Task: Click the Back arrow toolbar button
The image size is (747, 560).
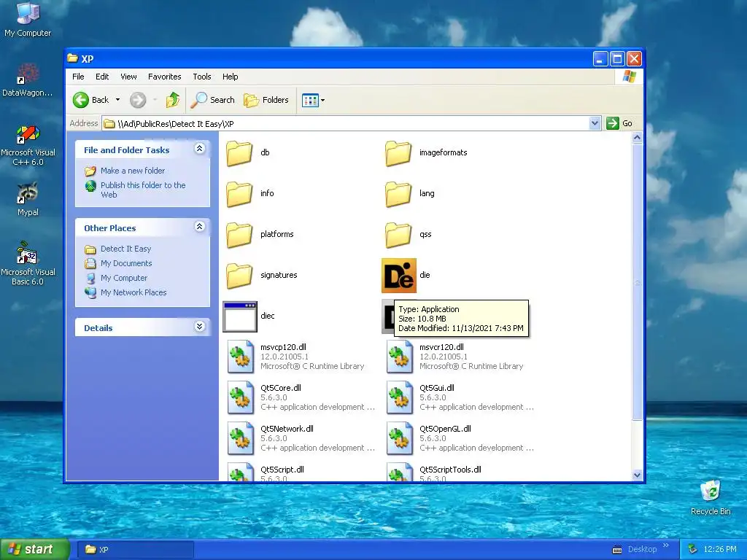Action: coord(91,100)
